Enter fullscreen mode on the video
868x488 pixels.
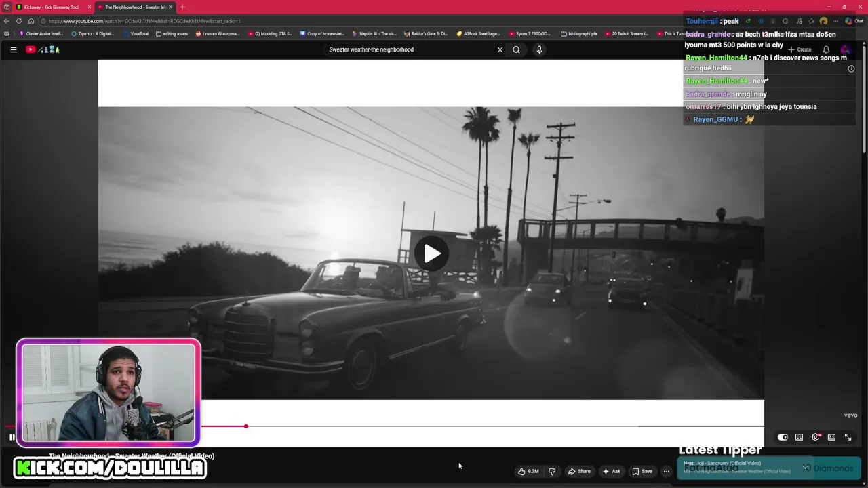pyautogui.click(x=848, y=437)
